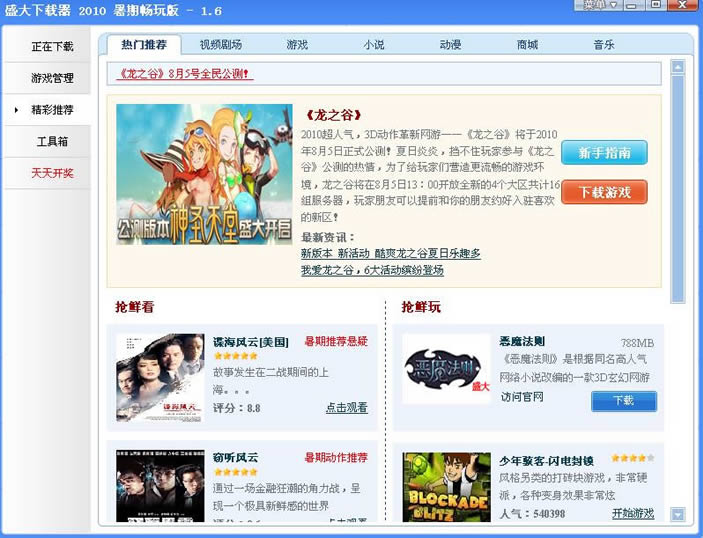
Task: Open the Blockade Blitz game icon
Action: click(446, 487)
